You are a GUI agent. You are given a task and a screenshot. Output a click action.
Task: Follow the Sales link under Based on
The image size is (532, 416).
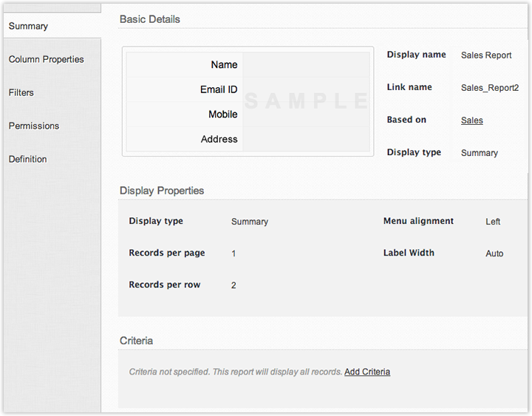(x=471, y=120)
